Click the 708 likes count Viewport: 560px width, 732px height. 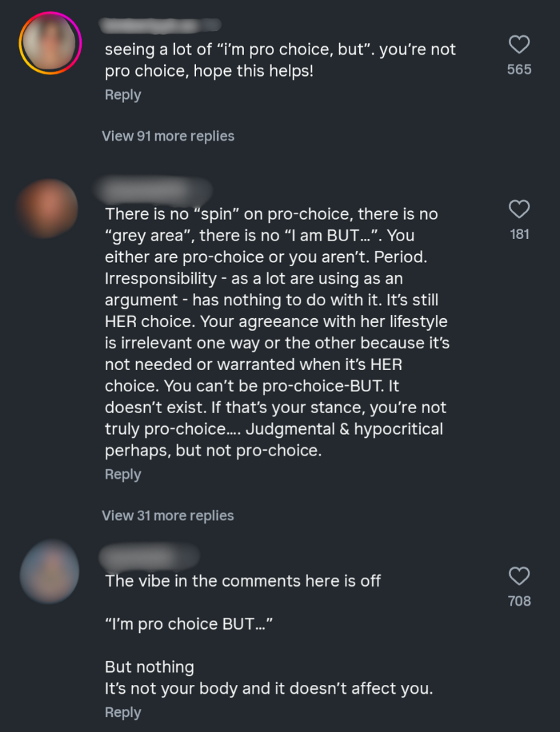[x=519, y=601]
